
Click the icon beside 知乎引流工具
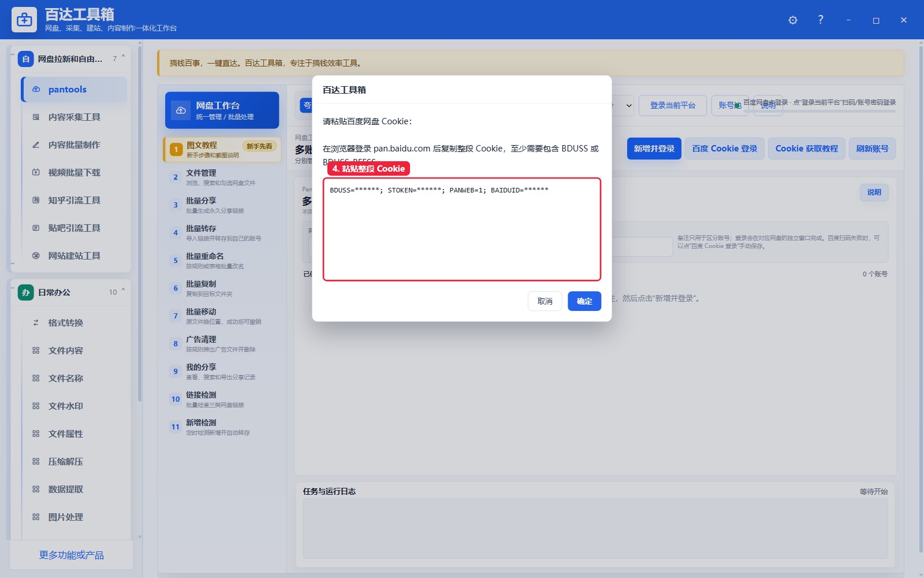tap(36, 201)
